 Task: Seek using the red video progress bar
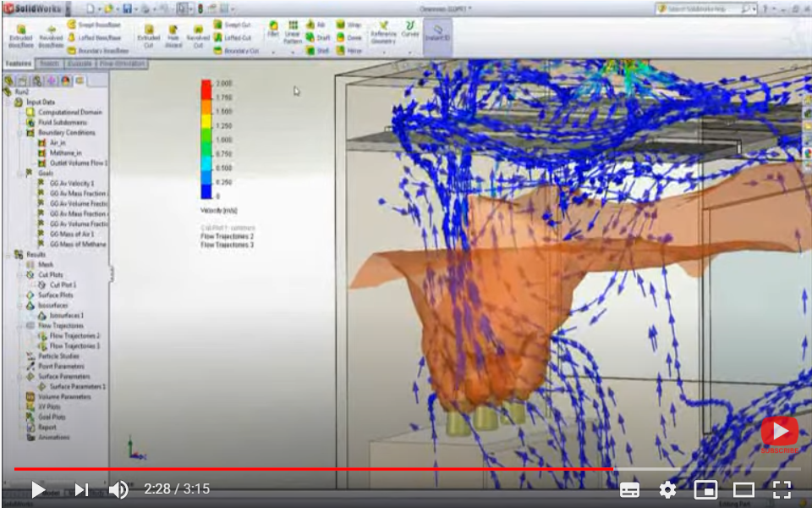[313, 469]
